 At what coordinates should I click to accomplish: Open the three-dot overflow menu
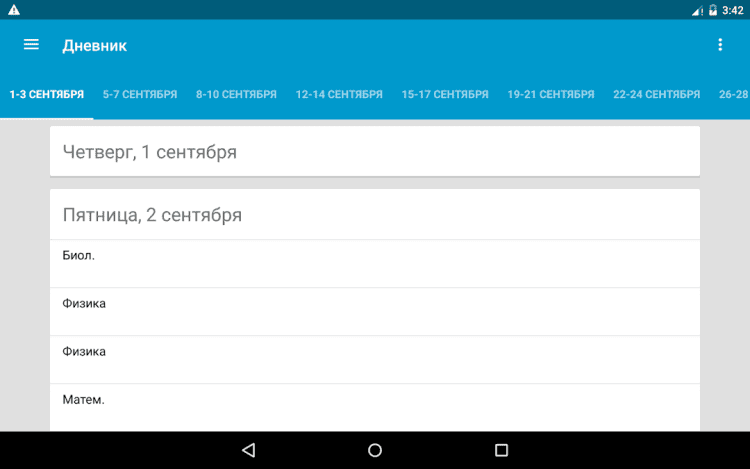click(720, 45)
